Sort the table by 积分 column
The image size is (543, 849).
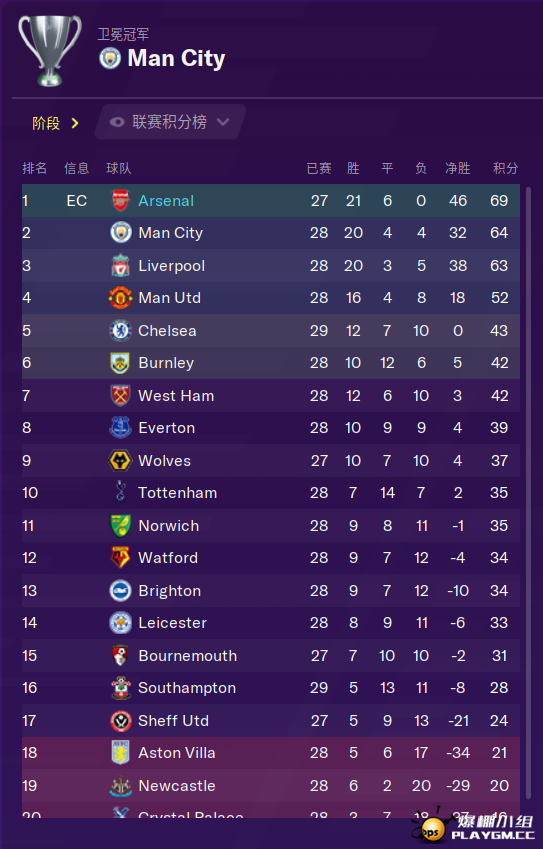505,168
